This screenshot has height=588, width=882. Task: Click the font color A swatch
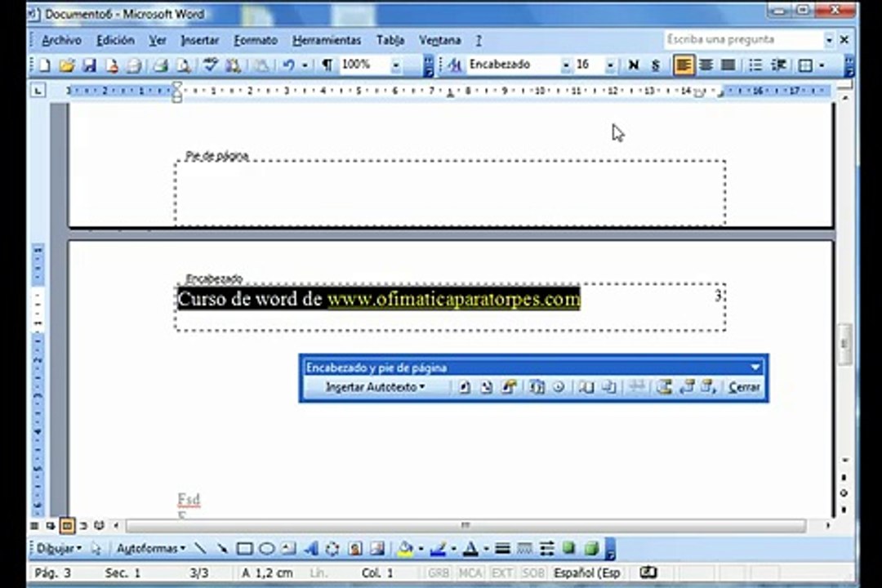(471, 548)
